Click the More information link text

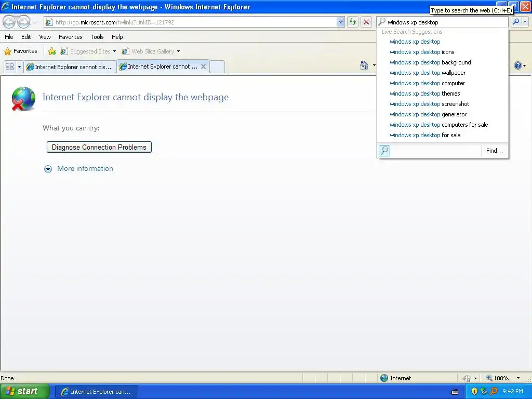coord(85,169)
